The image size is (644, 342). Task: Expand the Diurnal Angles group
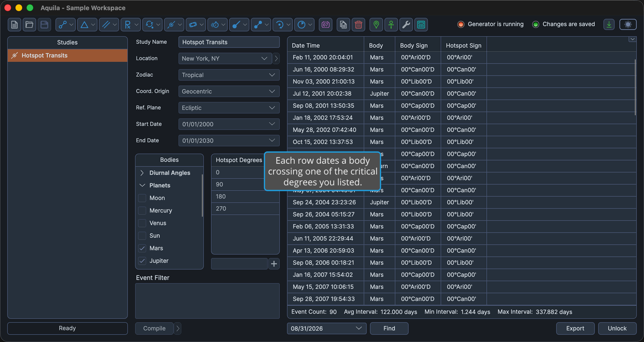(142, 173)
